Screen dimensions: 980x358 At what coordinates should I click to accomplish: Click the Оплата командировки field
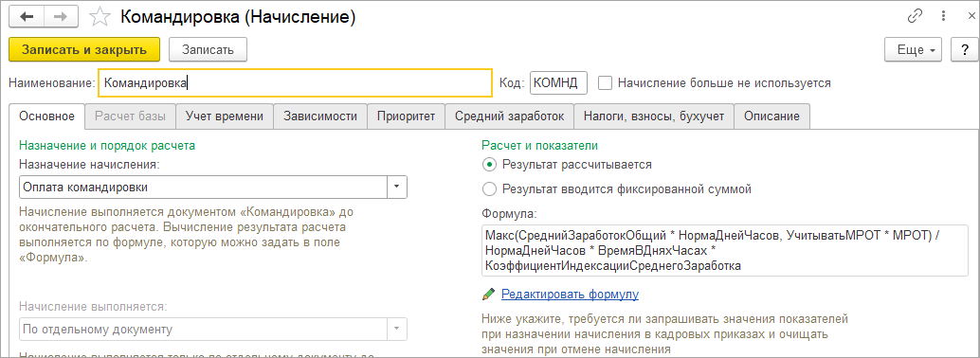coord(204,187)
